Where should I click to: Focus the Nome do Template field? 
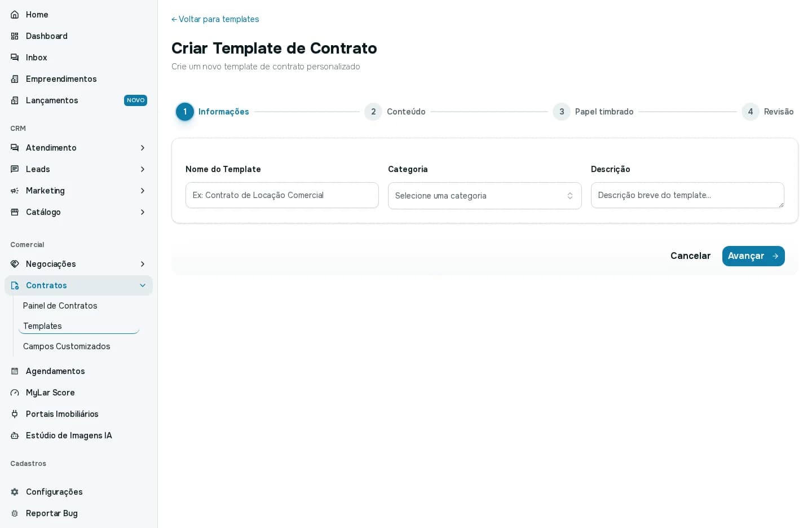coord(282,195)
